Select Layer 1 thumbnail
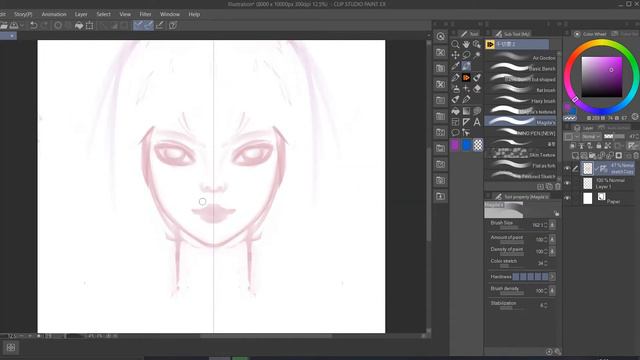This screenshot has width=640, height=360. (x=587, y=183)
